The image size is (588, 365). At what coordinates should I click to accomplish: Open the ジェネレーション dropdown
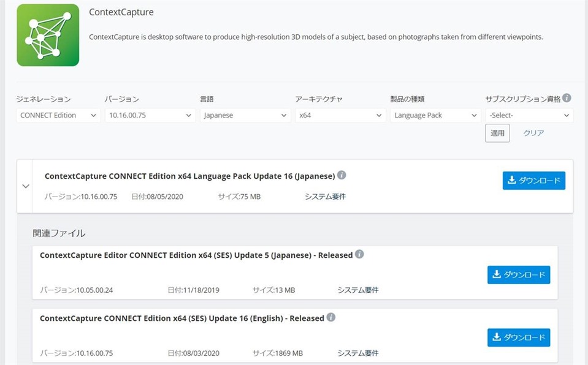coord(57,115)
